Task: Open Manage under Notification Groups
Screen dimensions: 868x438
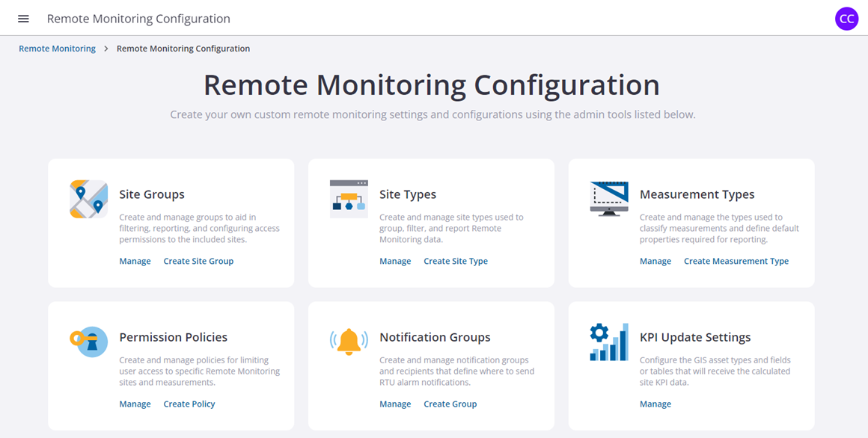Action: click(x=395, y=404)
